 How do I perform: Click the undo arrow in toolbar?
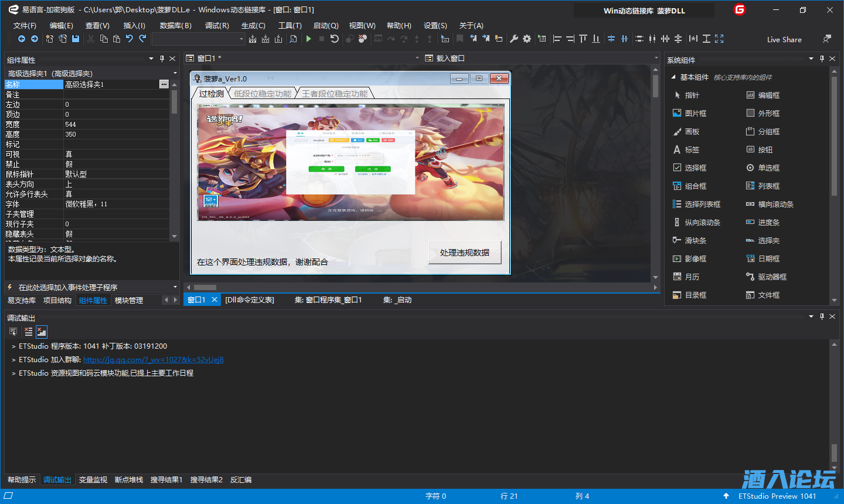[x=130, y=39]
